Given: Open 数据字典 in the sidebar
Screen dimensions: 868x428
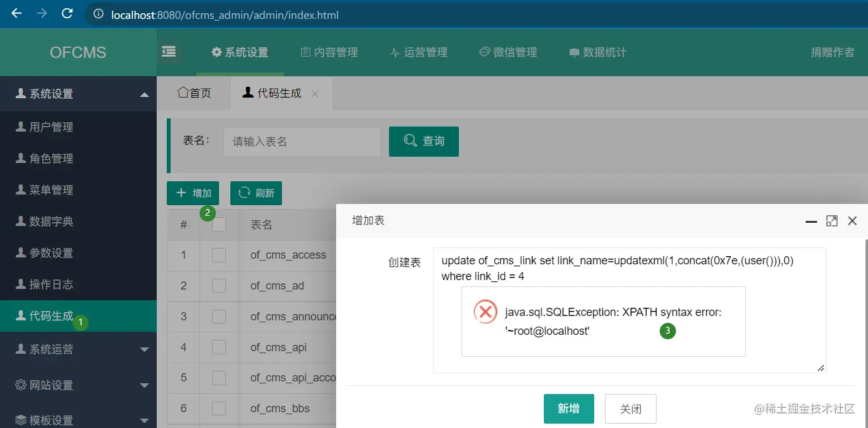Looking at the screenshot, I should click(78, 222).
